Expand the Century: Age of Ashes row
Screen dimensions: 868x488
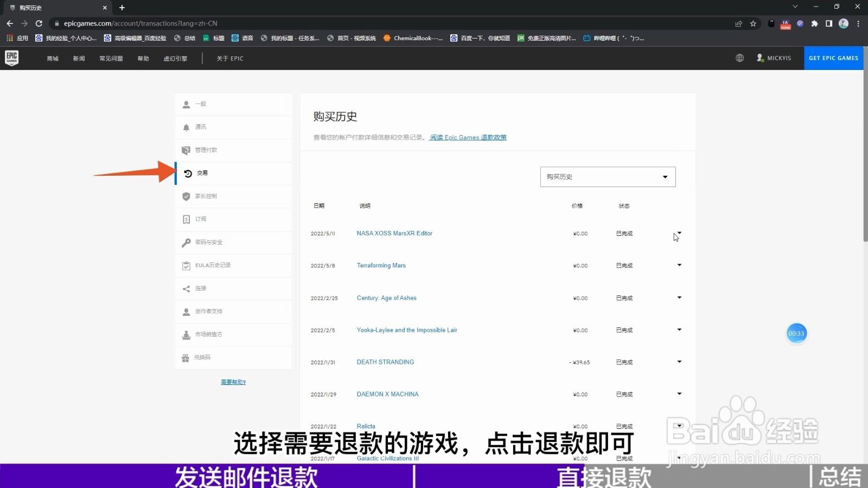pyautogui.click(x=679, y=298)
